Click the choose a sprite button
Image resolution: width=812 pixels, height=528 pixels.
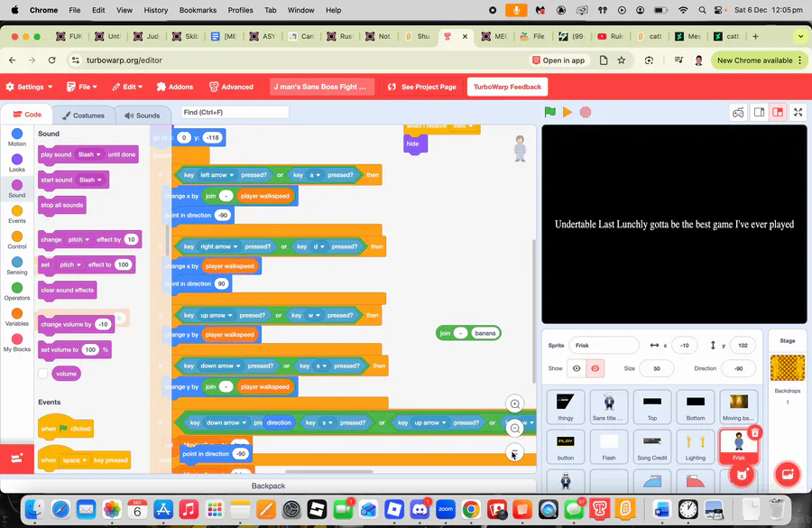click(742, 474)
